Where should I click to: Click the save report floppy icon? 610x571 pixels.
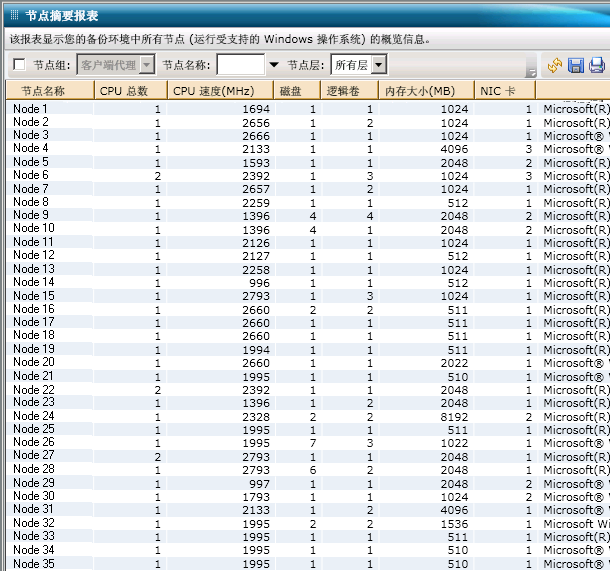click(576, 65)
